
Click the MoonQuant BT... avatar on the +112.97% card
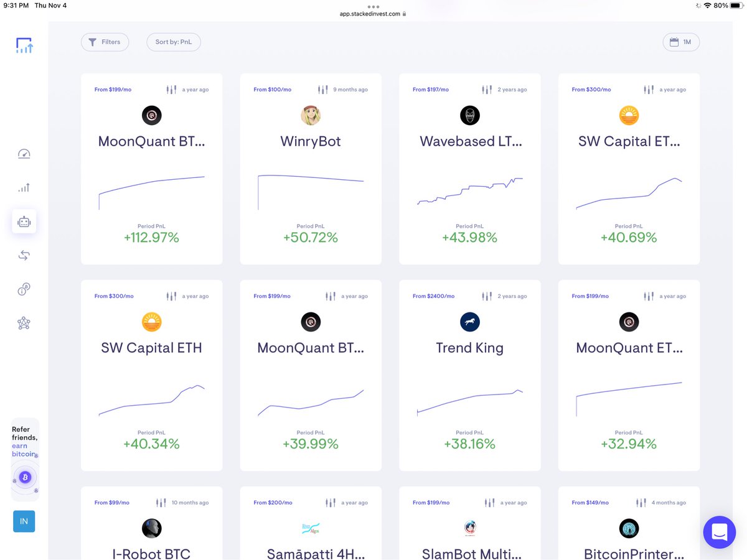pyautogui.click(x=151, y=115)
